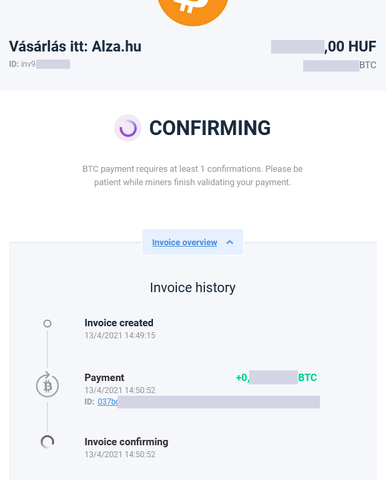Open the Invoice overview link
Screen dimensions: 386x480
pos(185,242)
